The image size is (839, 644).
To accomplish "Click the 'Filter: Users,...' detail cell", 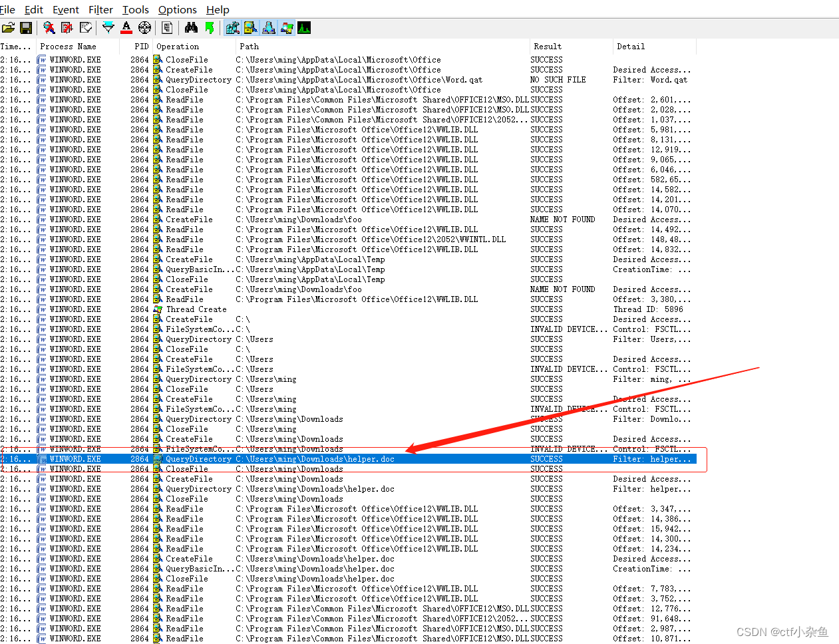I will coord(652,339).
